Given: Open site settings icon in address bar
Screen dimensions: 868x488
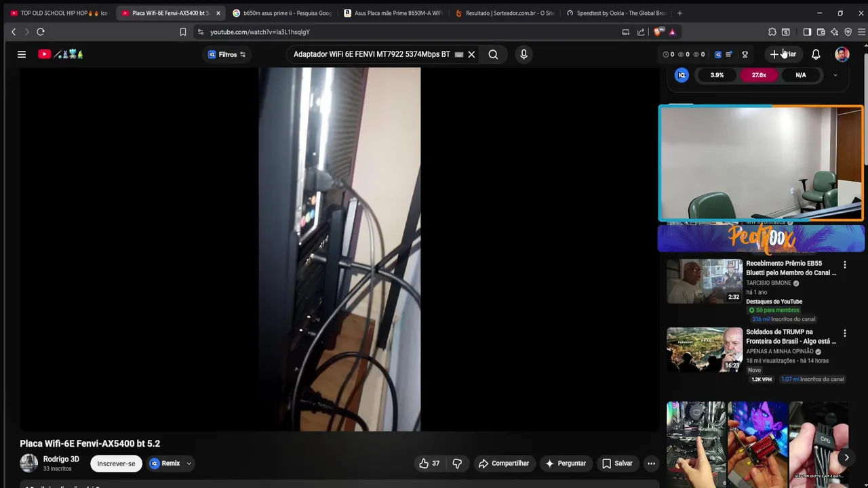Looking at the screenshot, I should click(200, 32).
